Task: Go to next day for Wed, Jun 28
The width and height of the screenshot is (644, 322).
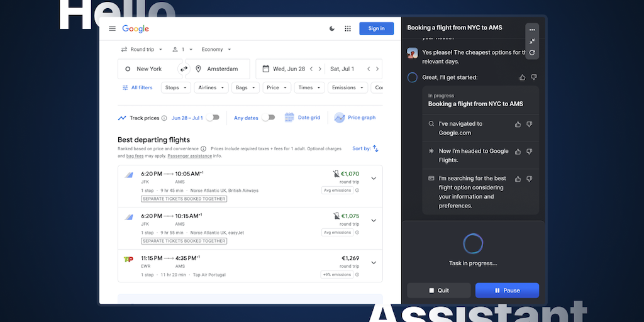Action: [x=319, y=69]
